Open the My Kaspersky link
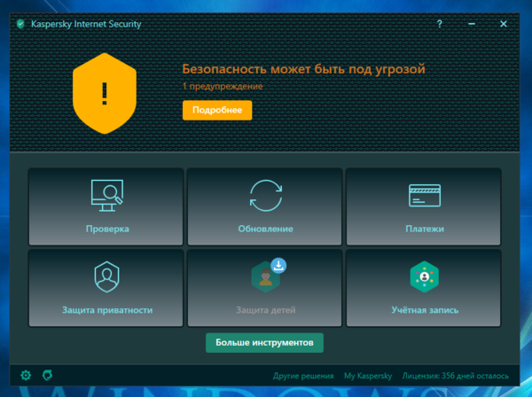Image resolution: width=532 pixels, height=397 pixels. [x=368, y=376]
